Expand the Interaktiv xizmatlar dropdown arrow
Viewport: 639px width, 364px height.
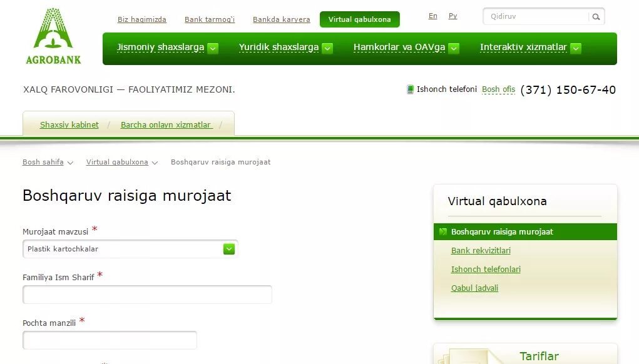(x=575, y=48)
